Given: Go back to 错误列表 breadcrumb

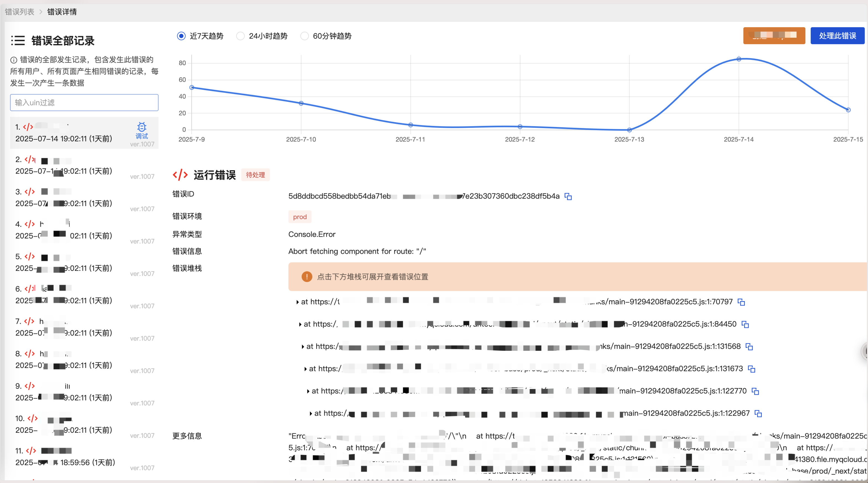Looking at the screenshot, I should coord(20,12).
